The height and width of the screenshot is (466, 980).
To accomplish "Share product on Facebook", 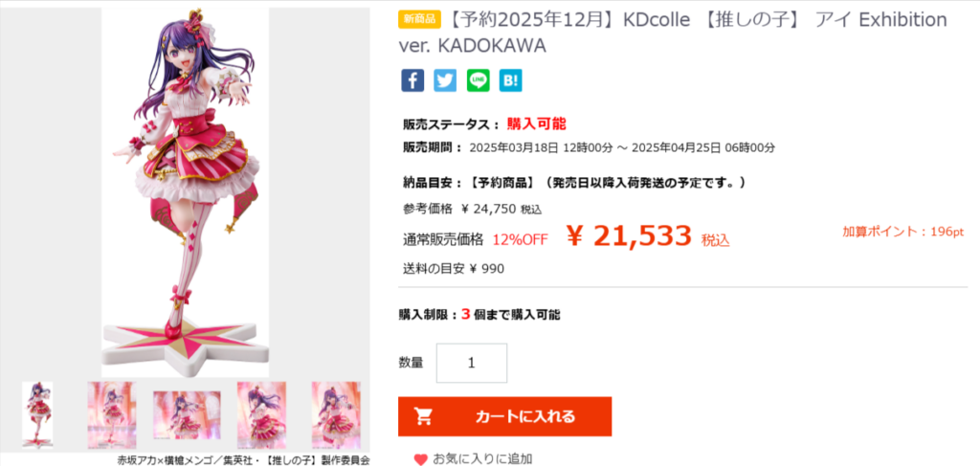I will coord(412,80).
